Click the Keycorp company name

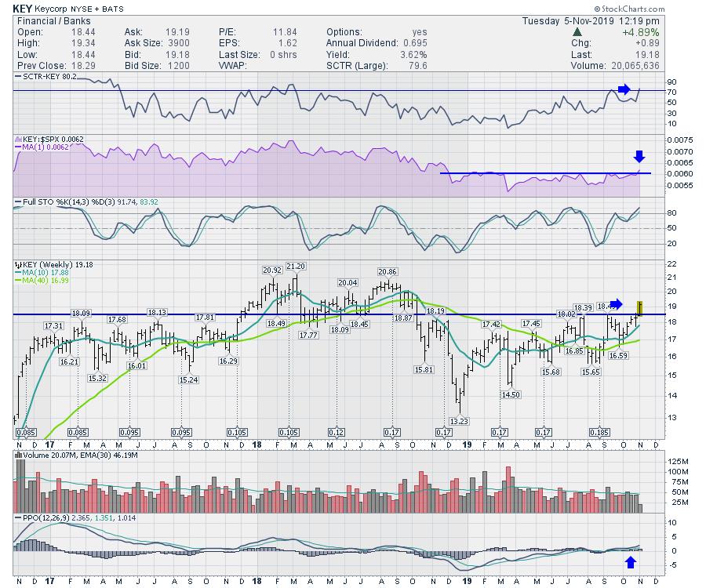51,9
